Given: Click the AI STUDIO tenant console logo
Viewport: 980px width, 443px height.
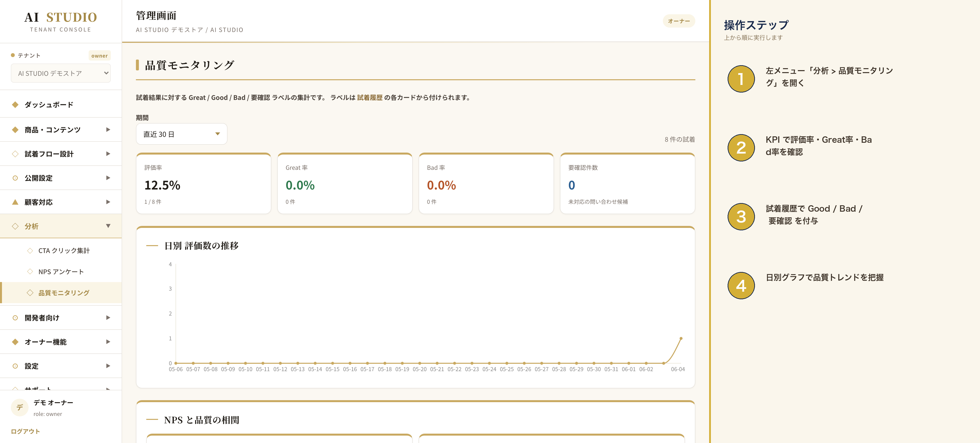Looking at the screenshot, I should coord(61,22).
